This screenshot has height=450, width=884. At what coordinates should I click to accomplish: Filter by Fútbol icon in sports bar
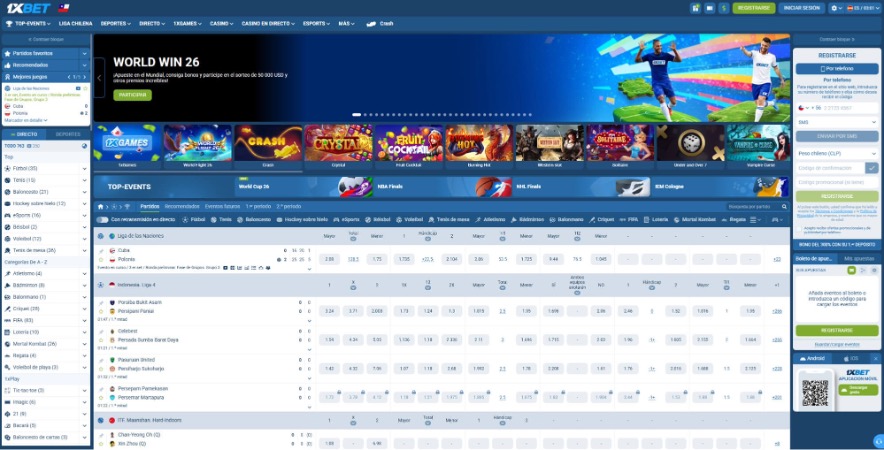tap(193, 219)
